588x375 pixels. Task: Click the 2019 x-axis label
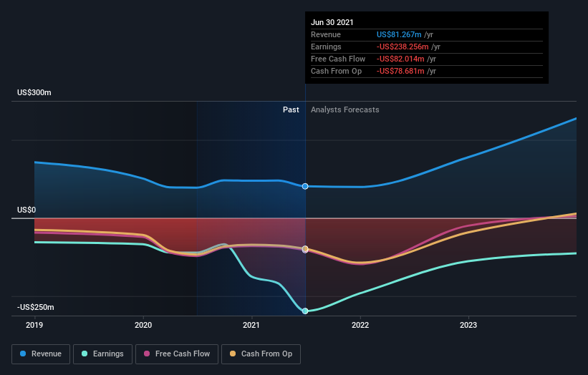tap(34, 325)
